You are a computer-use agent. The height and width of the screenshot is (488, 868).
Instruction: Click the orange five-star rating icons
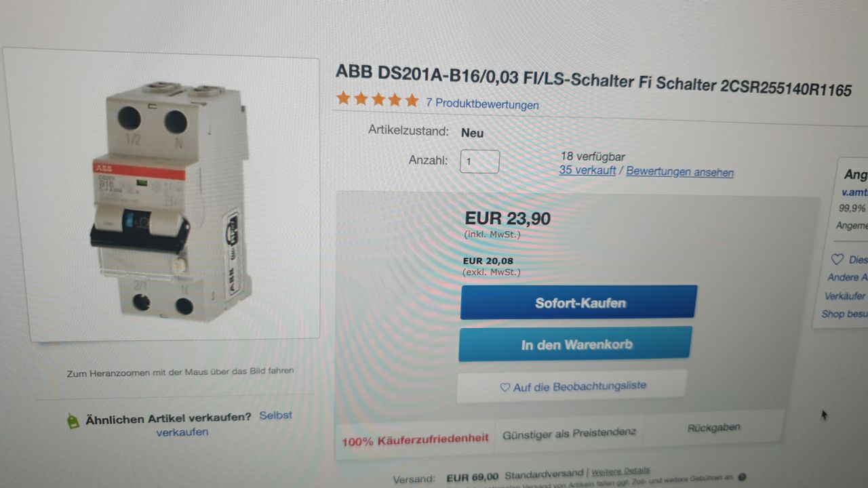pyautogui.click(x=378, y=100)
